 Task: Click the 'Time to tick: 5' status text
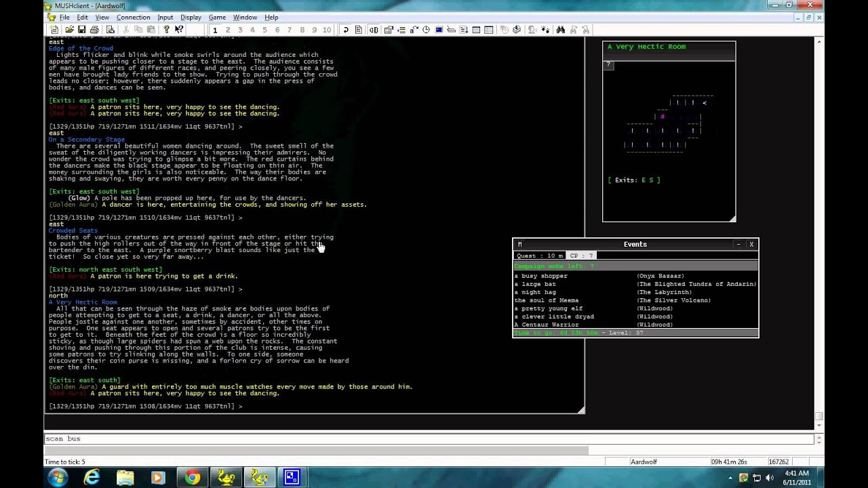pos(65,462)
